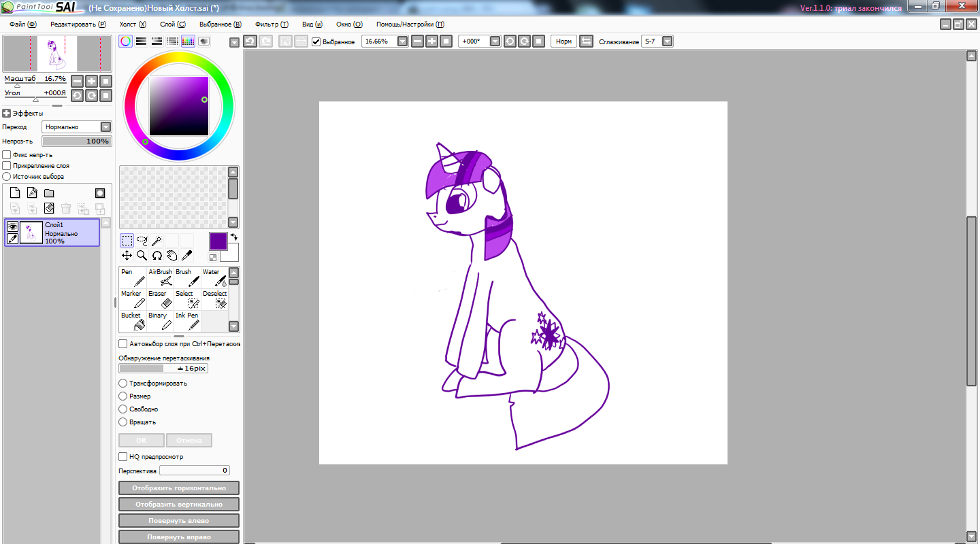Image resolution: width=980 pixels, height=544 pixels.
Task: Select the Bucket fill tool
Action: (133, 321)
